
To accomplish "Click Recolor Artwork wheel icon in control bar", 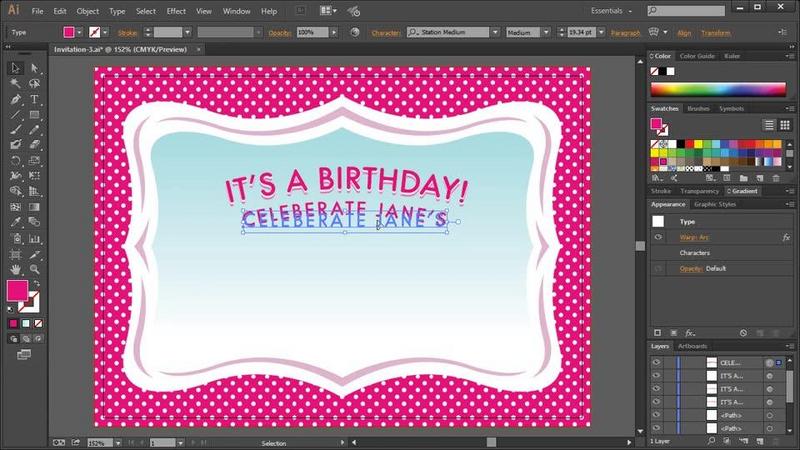I will tap(355, 32).
